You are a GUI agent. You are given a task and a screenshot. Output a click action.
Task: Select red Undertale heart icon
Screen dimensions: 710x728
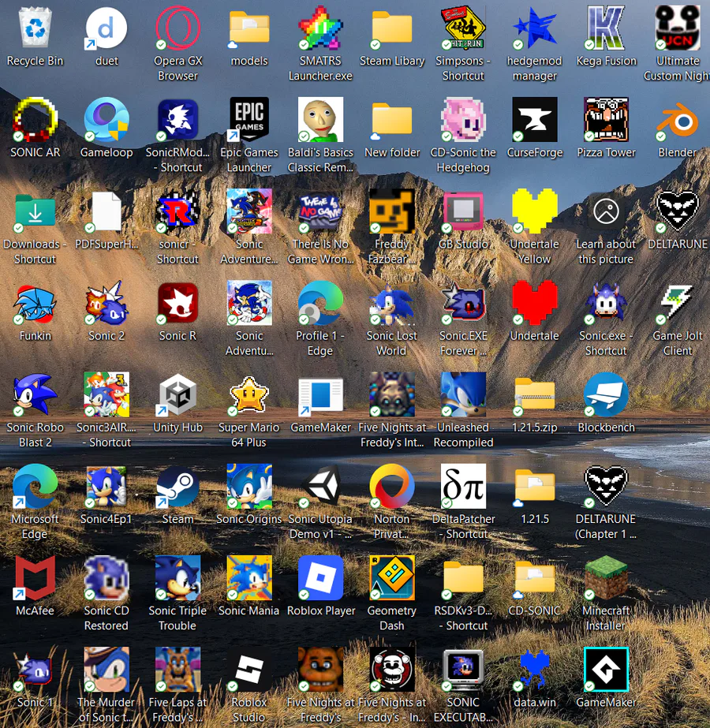point(535,303)
